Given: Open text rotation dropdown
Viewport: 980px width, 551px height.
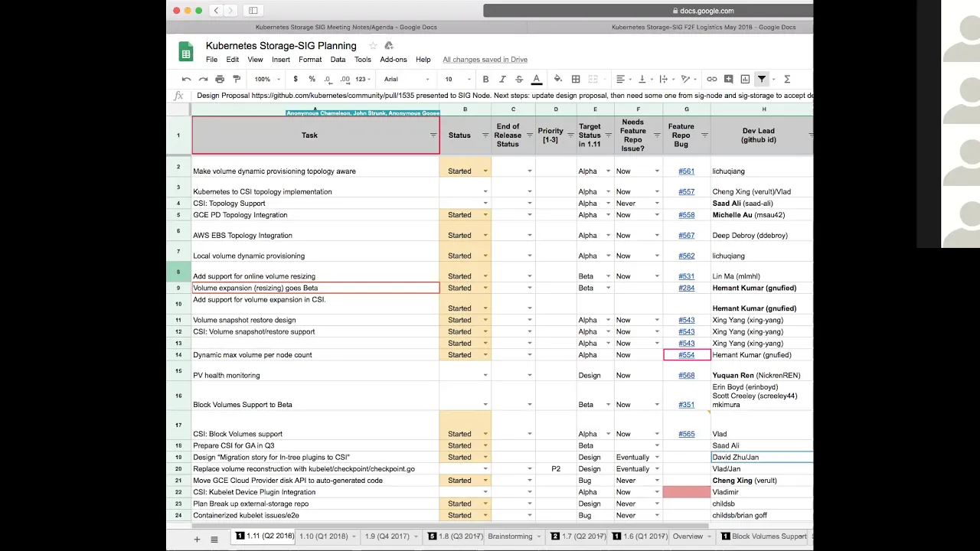Looking at the screenshot, I should pyautogui.click(x=689, y=79).
